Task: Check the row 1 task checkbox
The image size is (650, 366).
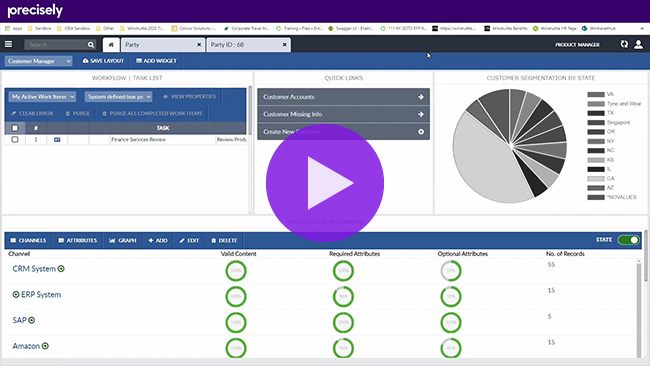Action: [15, 140]
